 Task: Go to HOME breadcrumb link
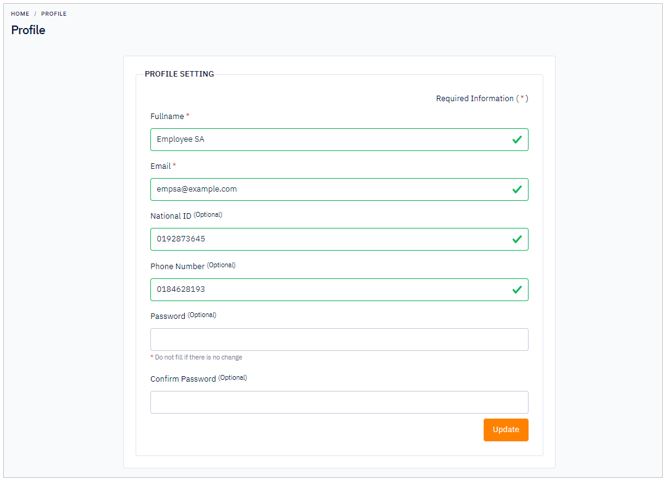[x=20, y=14]
